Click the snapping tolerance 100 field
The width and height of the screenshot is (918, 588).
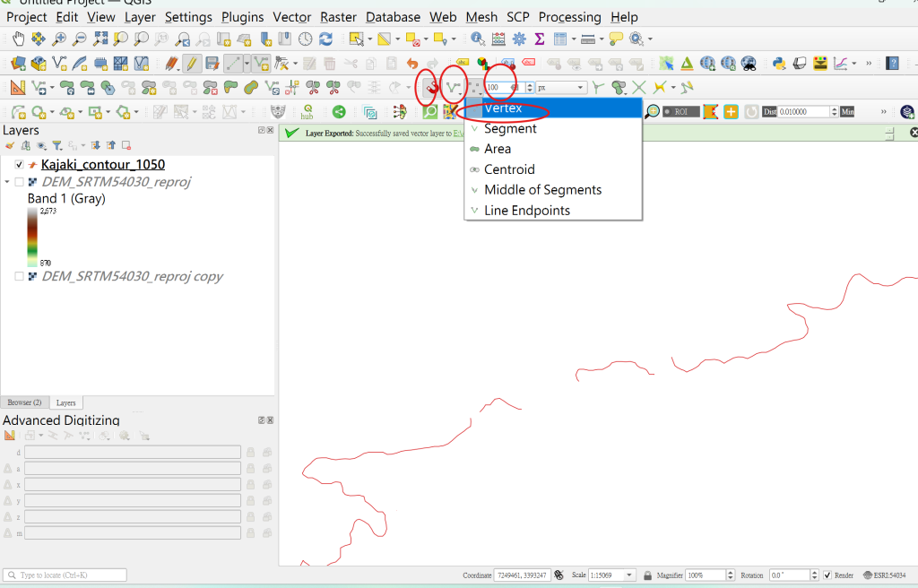(x=505, y=88)
